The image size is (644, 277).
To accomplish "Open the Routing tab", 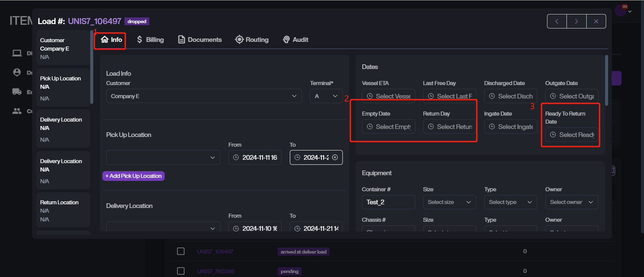I will (252, 40).
